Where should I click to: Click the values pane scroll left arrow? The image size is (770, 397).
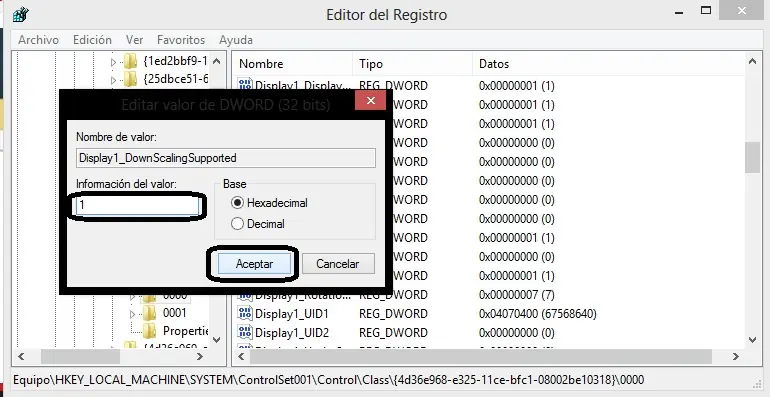(241, 357)
